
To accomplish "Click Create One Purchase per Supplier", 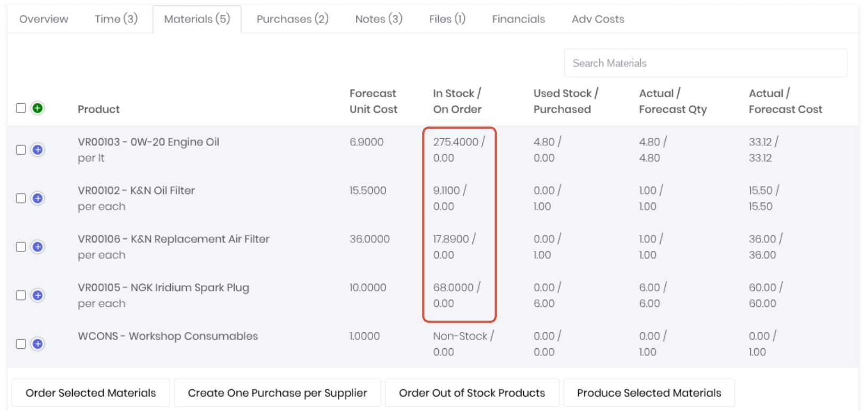I will pyautogui.click(x=277, y=393).
